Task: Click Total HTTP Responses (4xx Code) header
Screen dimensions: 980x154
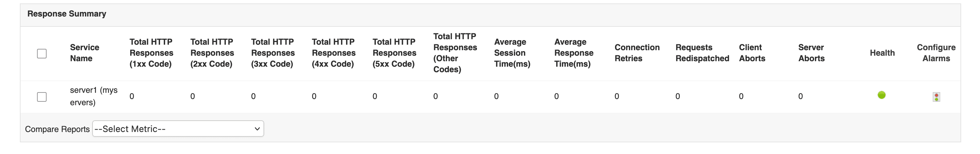Action: [x=334, y=53]
